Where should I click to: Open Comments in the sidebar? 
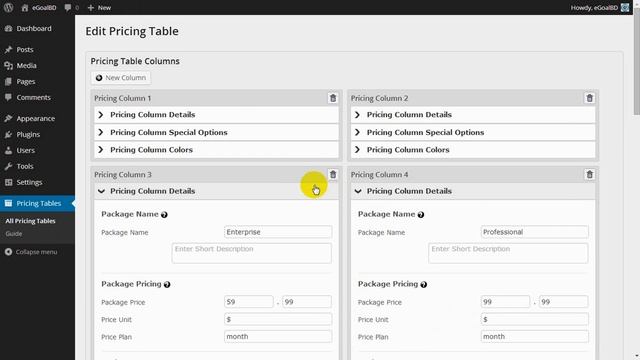(33, 97)
